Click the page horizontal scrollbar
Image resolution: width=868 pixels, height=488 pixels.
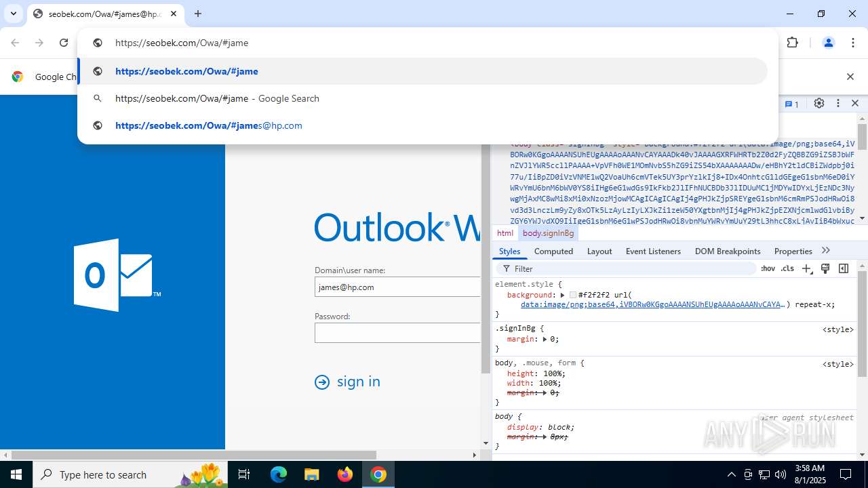[193, 455]
